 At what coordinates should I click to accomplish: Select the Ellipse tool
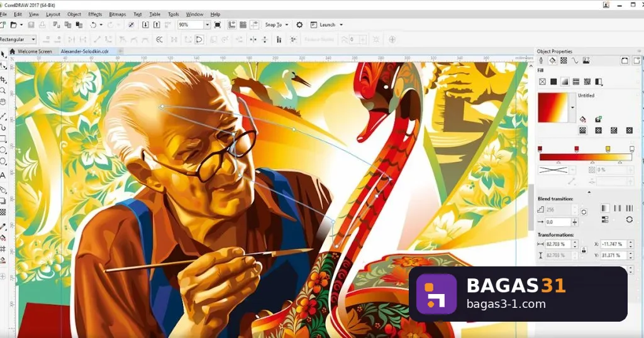(3, 150)
